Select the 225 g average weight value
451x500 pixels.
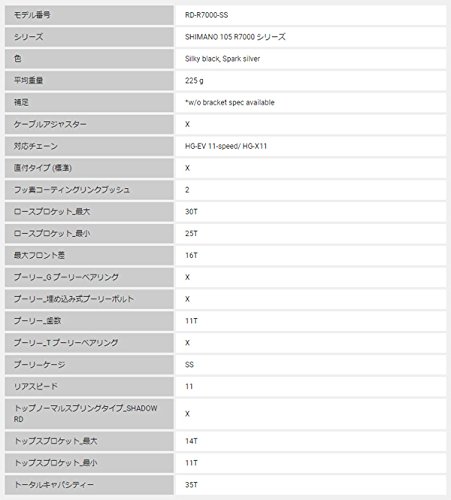194,81
